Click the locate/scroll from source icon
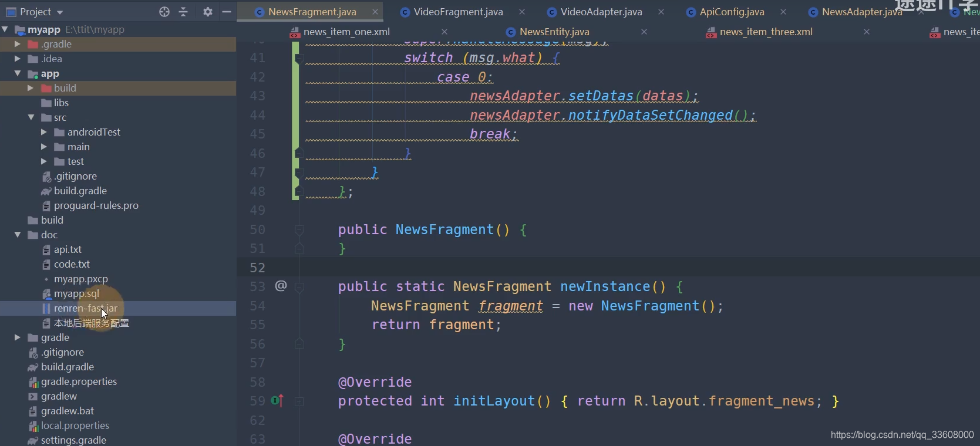This screenshot has width=980, height=446. click(164, 12)
